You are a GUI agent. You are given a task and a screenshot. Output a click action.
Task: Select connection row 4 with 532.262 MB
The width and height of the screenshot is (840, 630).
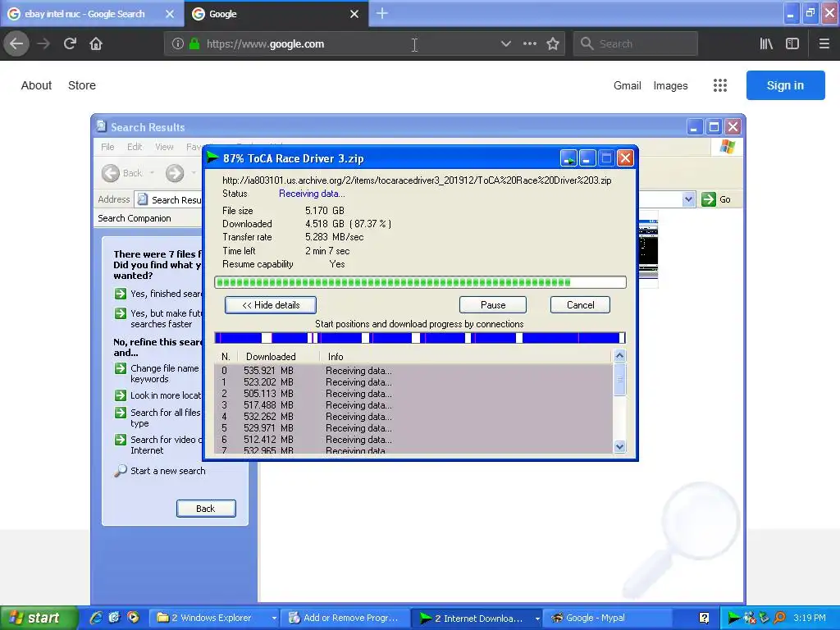[413, 416]
